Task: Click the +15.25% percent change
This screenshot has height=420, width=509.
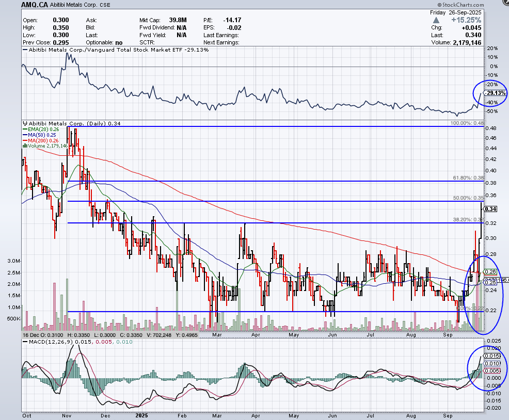Action: [466, 20]
